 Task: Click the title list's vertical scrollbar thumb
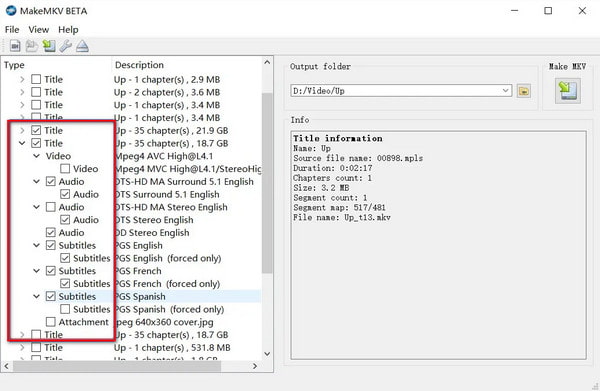coord(267,183)
